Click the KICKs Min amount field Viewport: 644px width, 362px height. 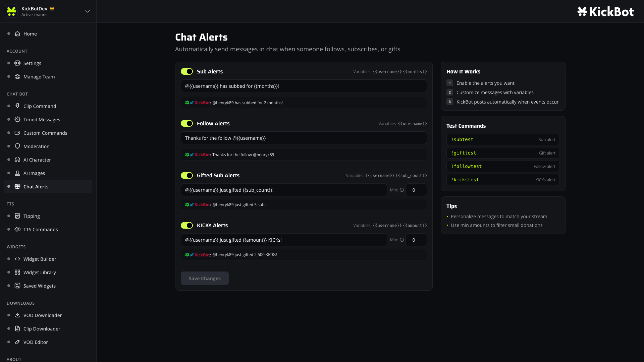tap(416, 240)
